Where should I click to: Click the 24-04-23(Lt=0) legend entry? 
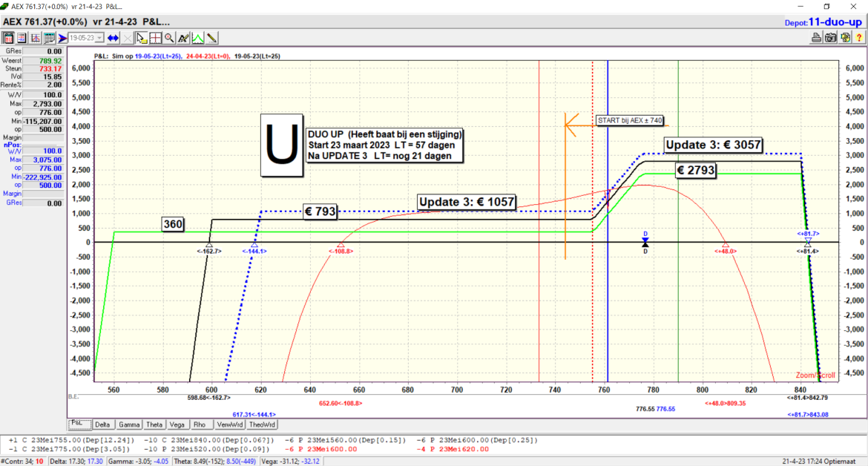tap(208, 56)
